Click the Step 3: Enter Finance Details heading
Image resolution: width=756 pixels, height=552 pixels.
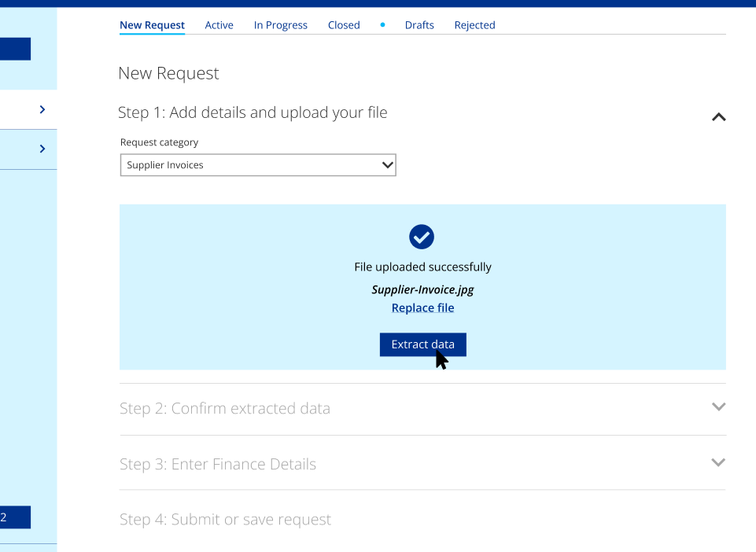(218, 464)
